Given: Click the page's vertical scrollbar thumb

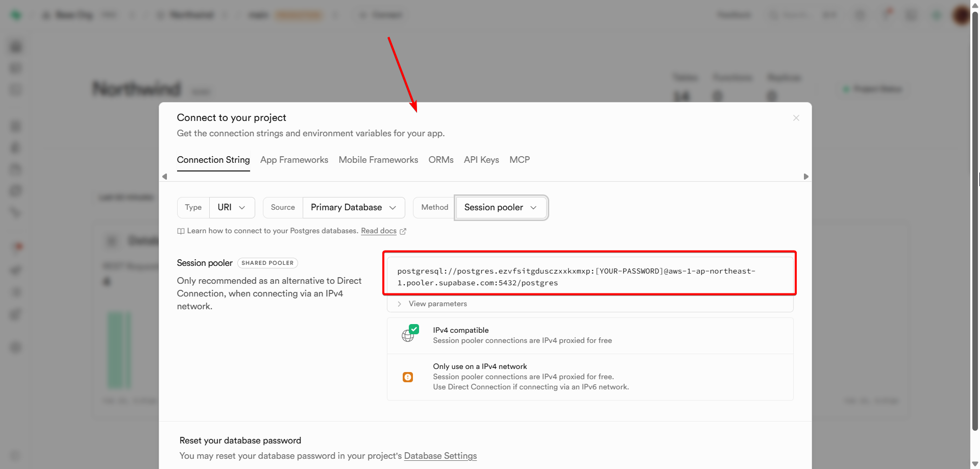Looking at the screenshot, I should [975, 219].
